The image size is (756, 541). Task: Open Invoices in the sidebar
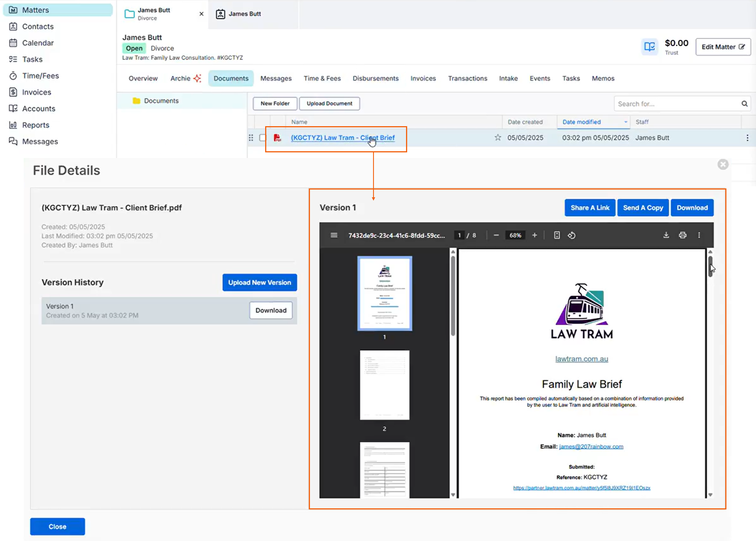coord(36,92)
